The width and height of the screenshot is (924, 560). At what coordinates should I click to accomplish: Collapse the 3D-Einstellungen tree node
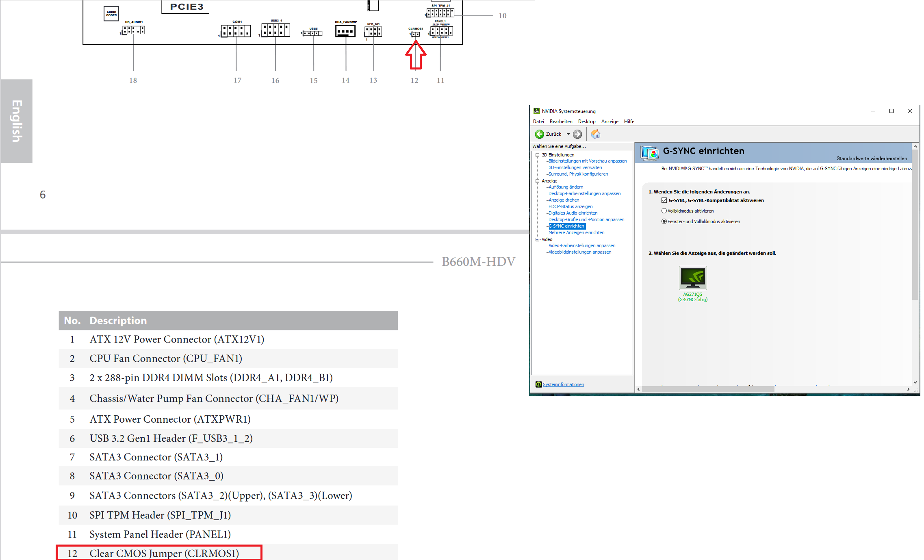coord(537,155)
